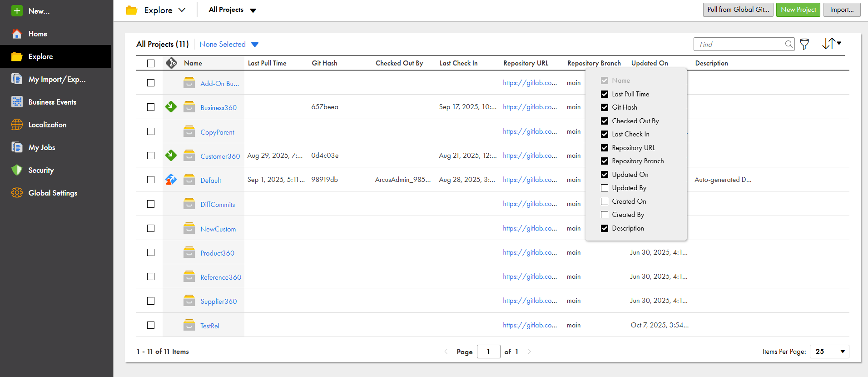Go to the previous page arrow

pyautogui.click(x=446, y=352)
